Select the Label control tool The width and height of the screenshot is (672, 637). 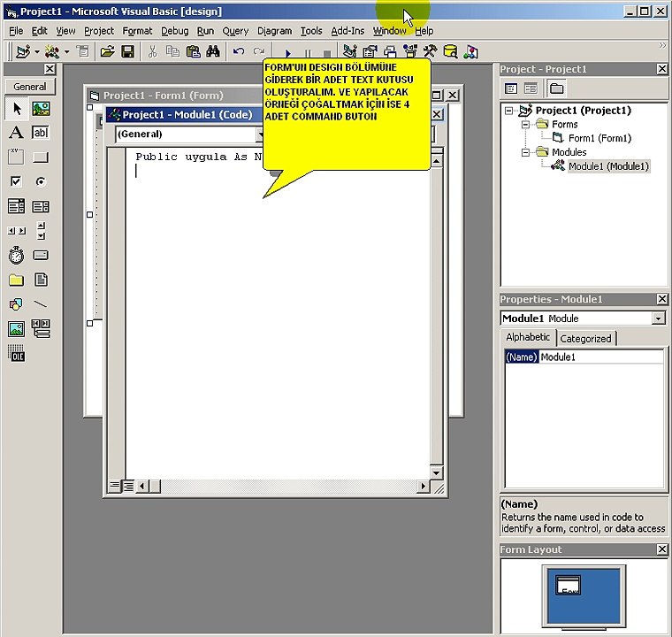tap(17, 133)
